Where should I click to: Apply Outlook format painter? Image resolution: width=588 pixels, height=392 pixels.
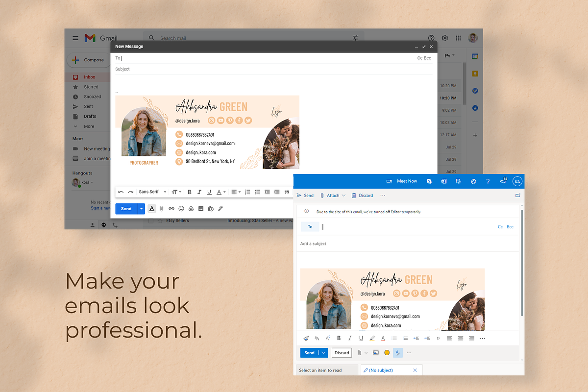click(306, 338)
